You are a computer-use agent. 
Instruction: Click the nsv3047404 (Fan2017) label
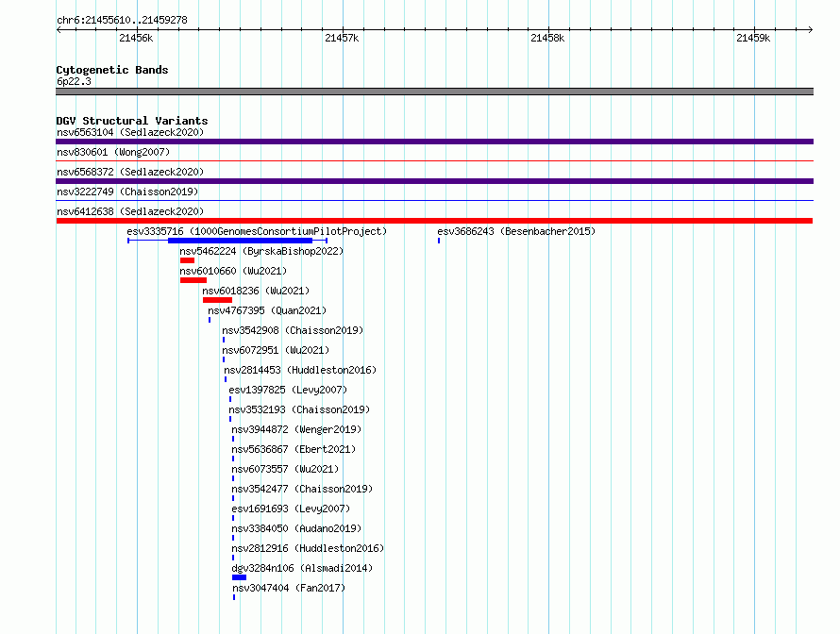289,588
